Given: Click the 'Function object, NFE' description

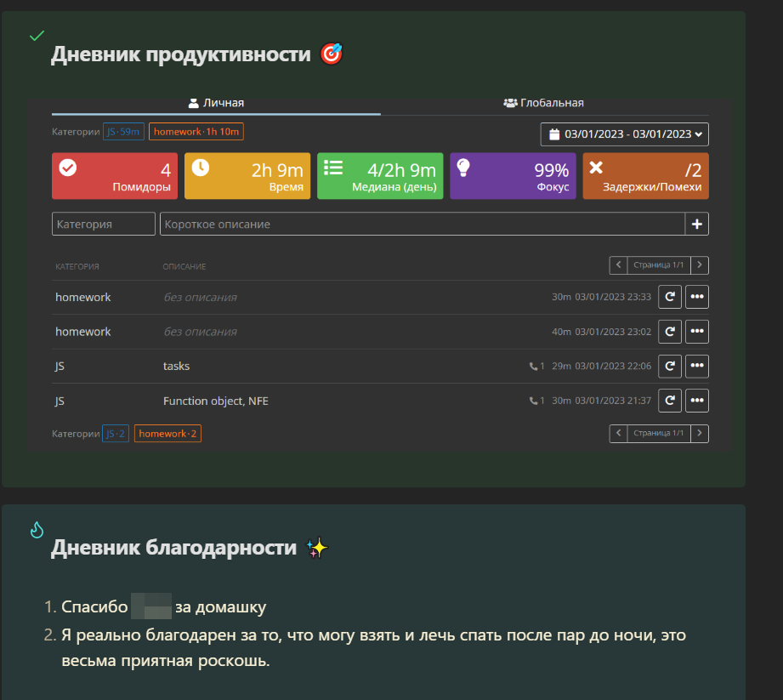Looking at the screenshot, I should click(x=216, y=401).
